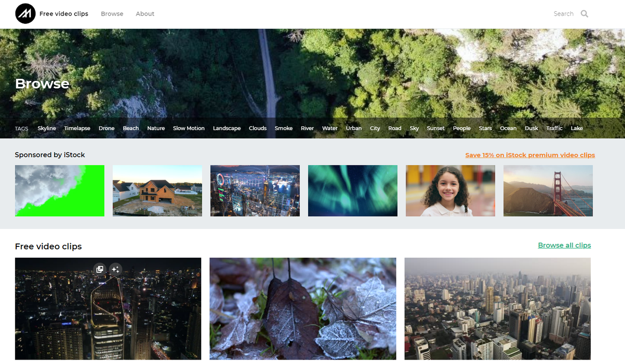Image resolution: width=625 pixels, height=364 pixels.
Task: Filter videos by the Skyline tag
Action: pos(46,128)
